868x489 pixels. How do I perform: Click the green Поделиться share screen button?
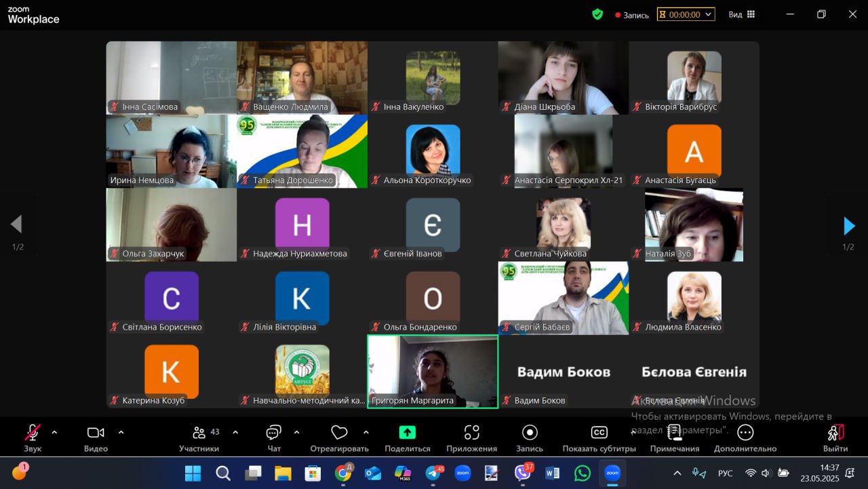click(408, 438)
